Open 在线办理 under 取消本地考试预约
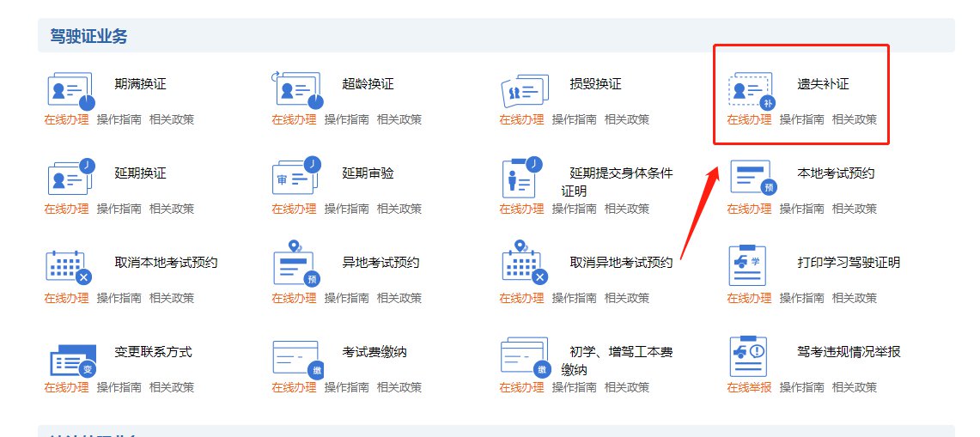Viewport: 980px width, 437px height. (66, 298)
